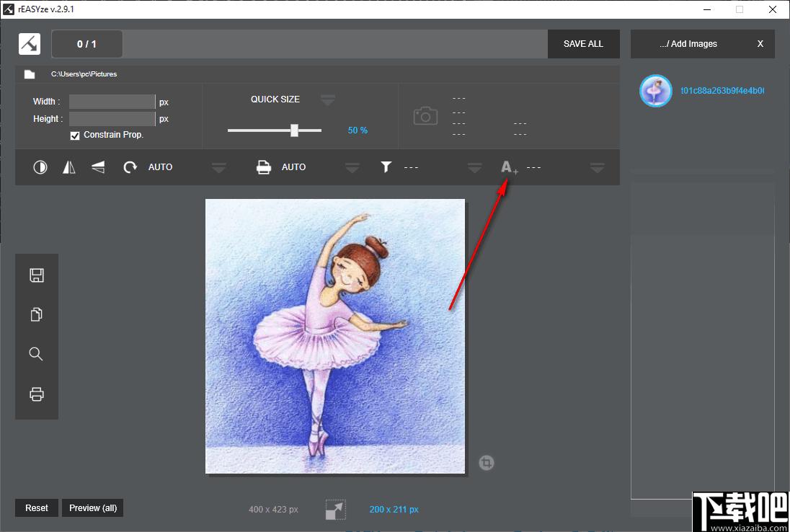The height and width of the screenshot is (532, 790).
Task: Click Preview (all) button
Action: tap(93, 507)
